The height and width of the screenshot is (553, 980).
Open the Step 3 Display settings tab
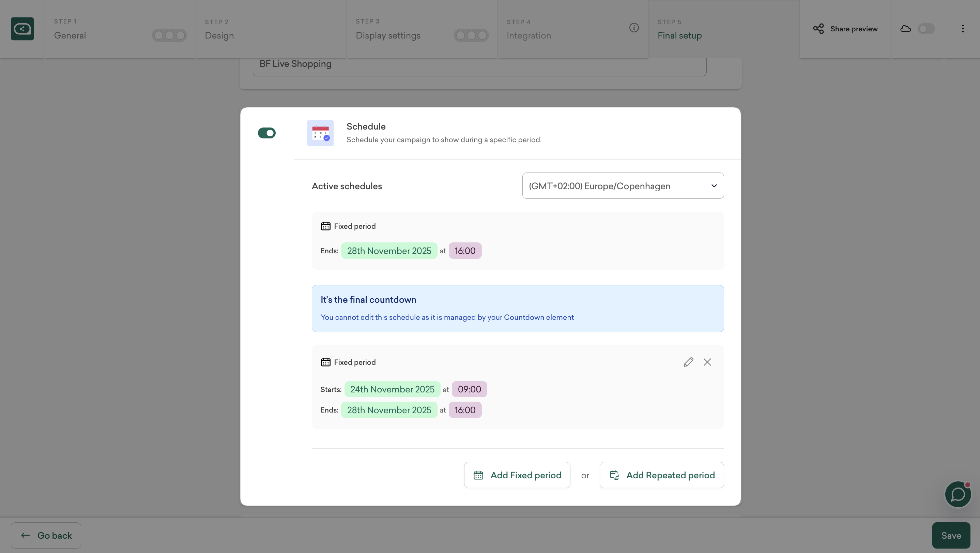pyautogui.click(x=422, y=29)
